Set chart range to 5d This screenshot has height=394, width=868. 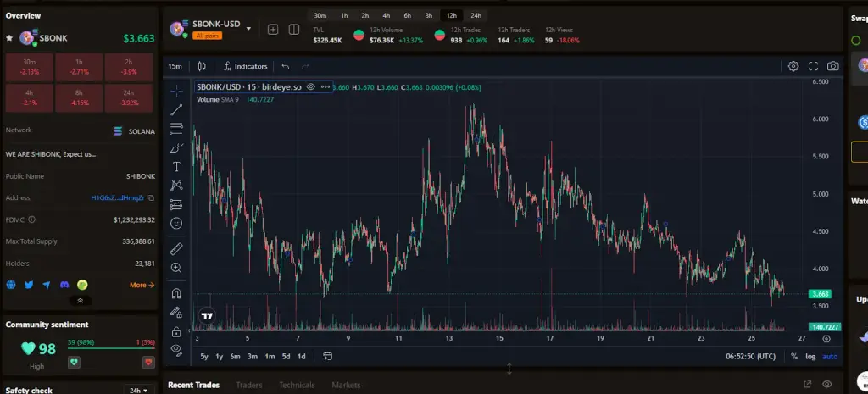(x=286, y=357)
